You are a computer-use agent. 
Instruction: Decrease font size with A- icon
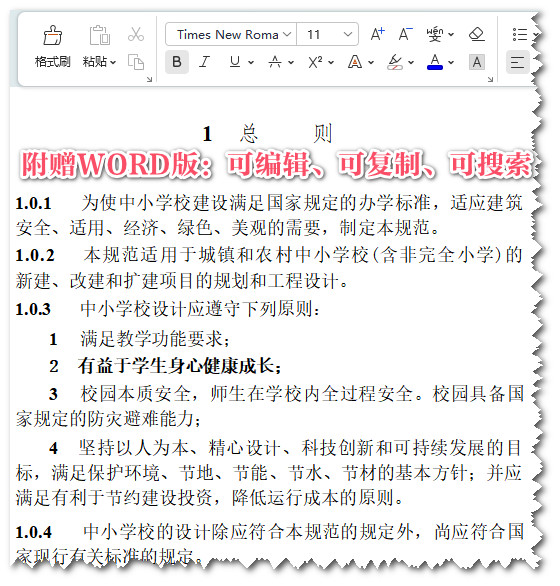pyautogui.click(x=405, y=34)
